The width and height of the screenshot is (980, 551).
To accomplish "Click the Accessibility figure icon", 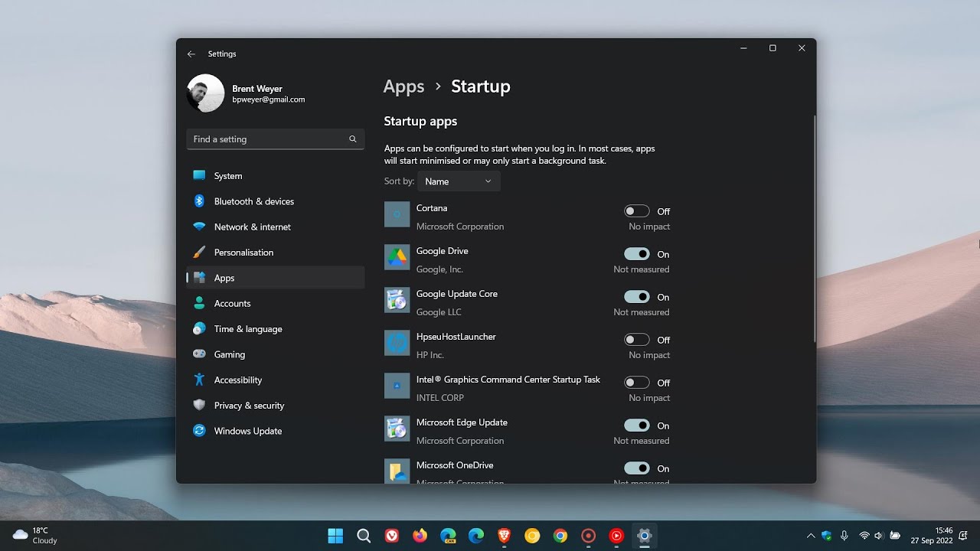I will [199, 380].
